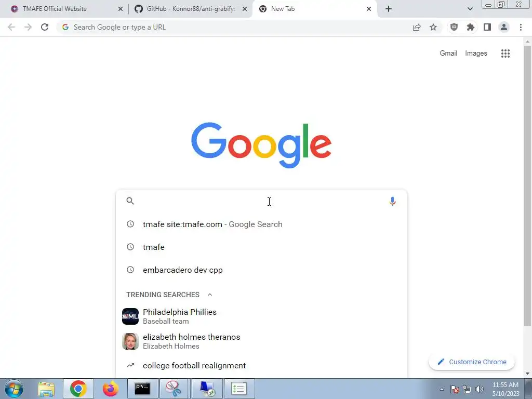
Task: Open the tab search dropdown arrow
Action: [x=470, y=9]
